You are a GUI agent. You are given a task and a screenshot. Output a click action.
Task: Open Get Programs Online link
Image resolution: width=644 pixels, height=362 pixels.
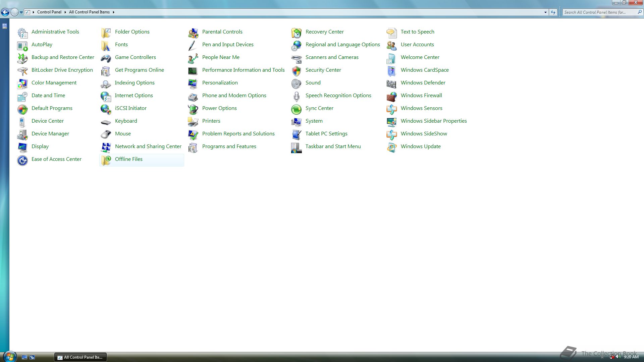tap(140, 70)
